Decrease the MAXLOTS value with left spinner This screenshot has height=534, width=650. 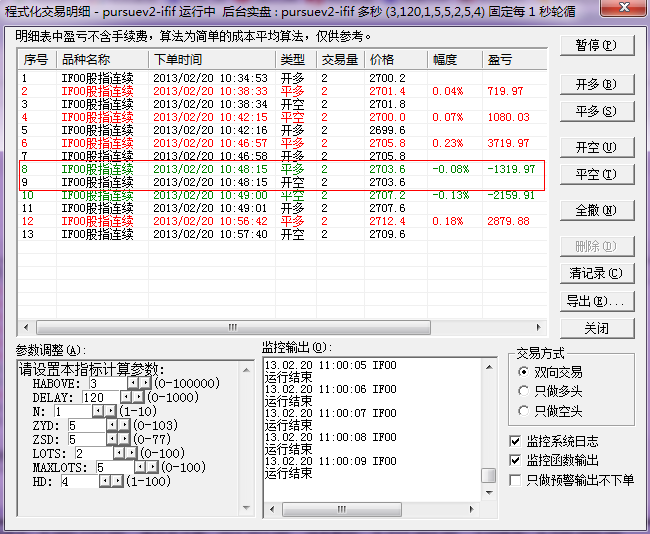[140, 467]
